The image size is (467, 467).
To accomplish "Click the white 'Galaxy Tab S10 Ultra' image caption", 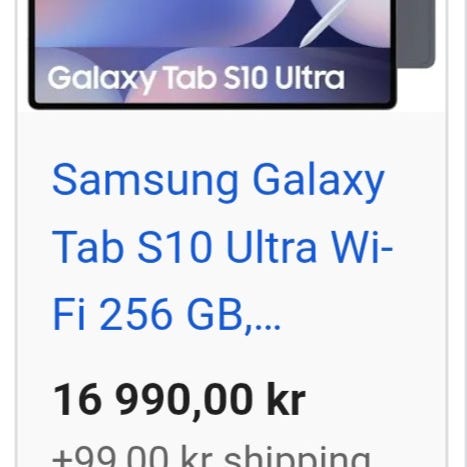I will pyautogui.click(x=196, y=79).
